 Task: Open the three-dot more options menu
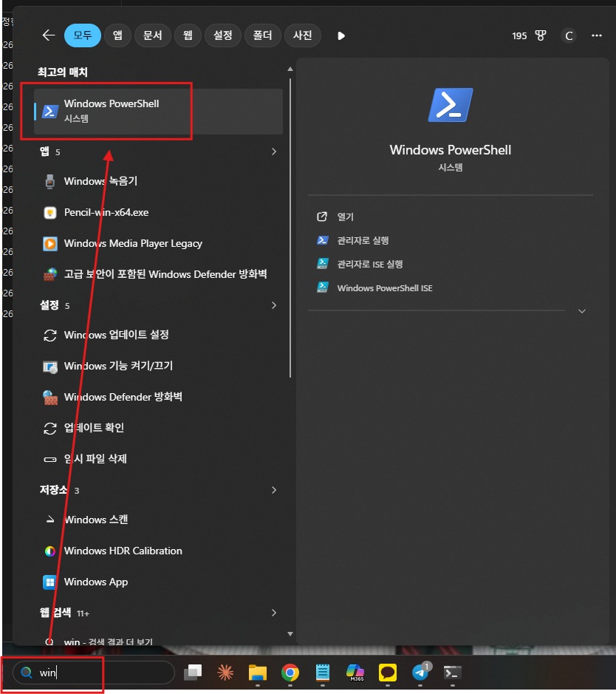click(597, 35)
